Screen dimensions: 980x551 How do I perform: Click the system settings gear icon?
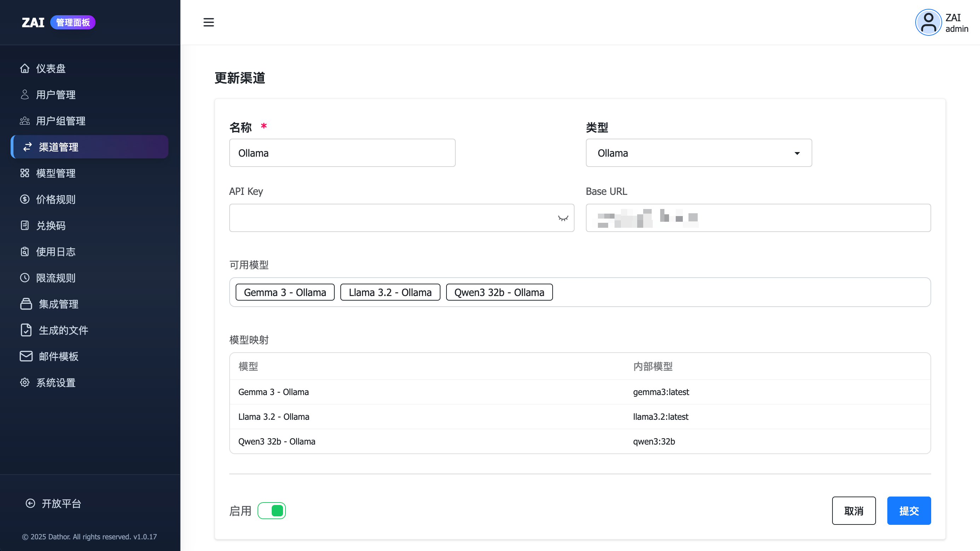(25, 383)
